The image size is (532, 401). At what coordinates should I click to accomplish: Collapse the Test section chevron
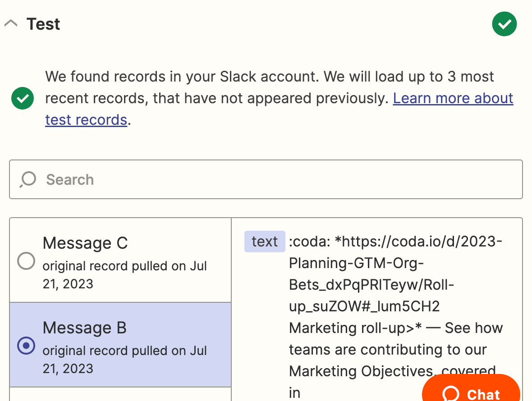(11, 24)
